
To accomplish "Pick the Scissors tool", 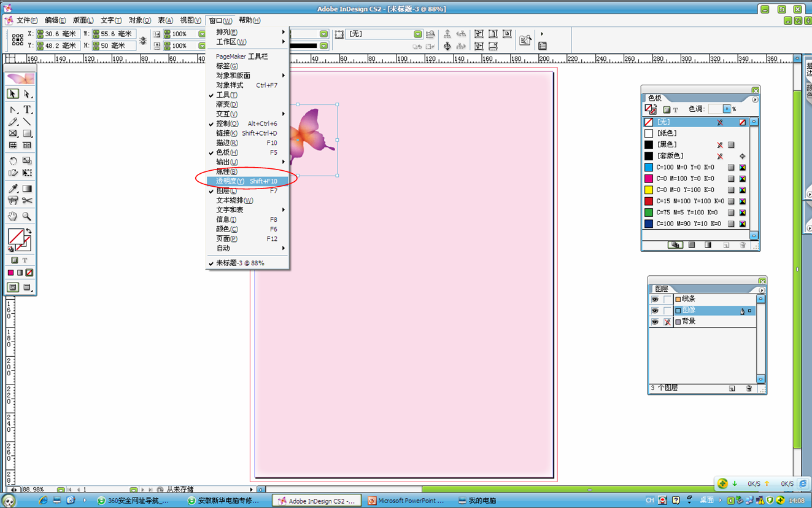I will [27, 201].
